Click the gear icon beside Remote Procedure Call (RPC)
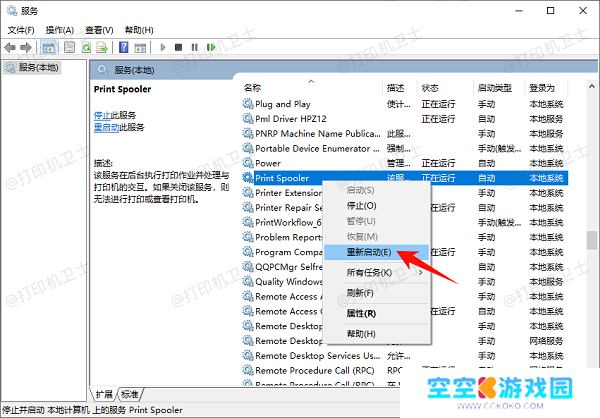Viewport: 600px width, 418px height. pos(248,371)
